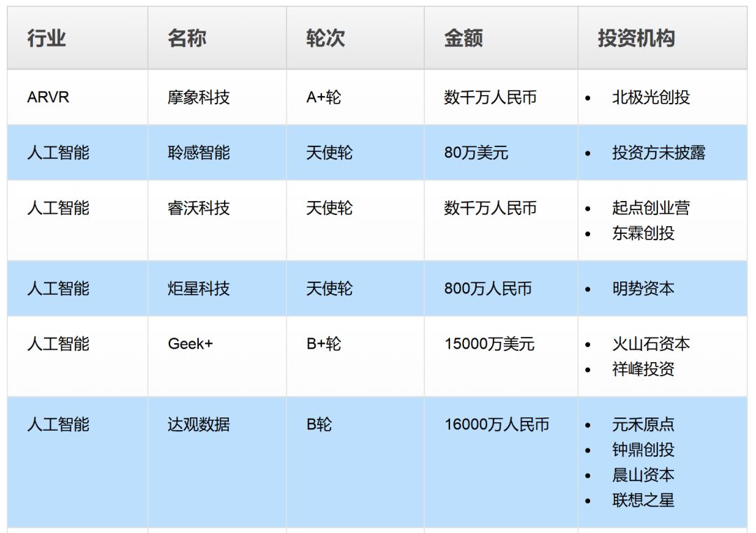The image size is (756, 533).
Task: Select the 聆感智能 company name
Action: pyautogui.click(x=199, y=153)
